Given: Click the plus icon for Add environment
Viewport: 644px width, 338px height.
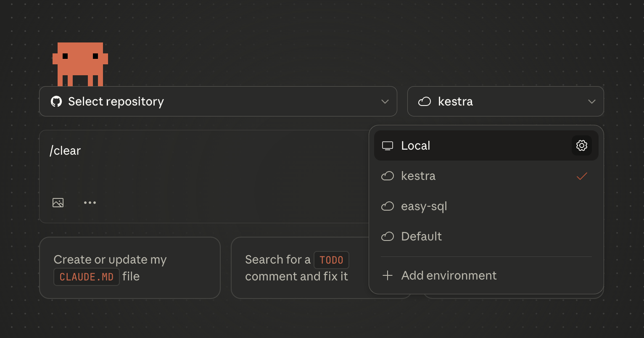Looking at the screenshot, I should pyautogui.click(x=387, y=276).
